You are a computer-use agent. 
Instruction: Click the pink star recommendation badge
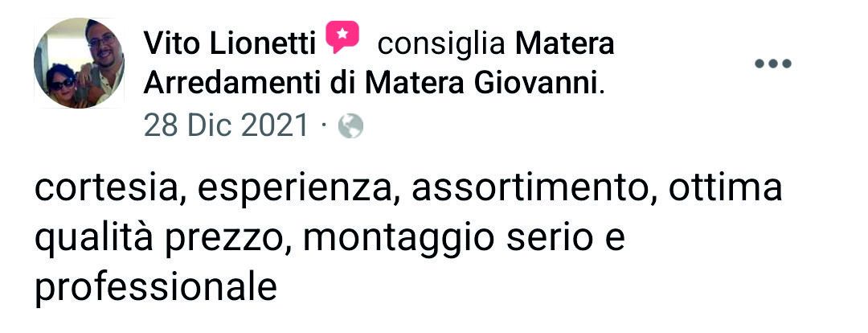(342, 36)
